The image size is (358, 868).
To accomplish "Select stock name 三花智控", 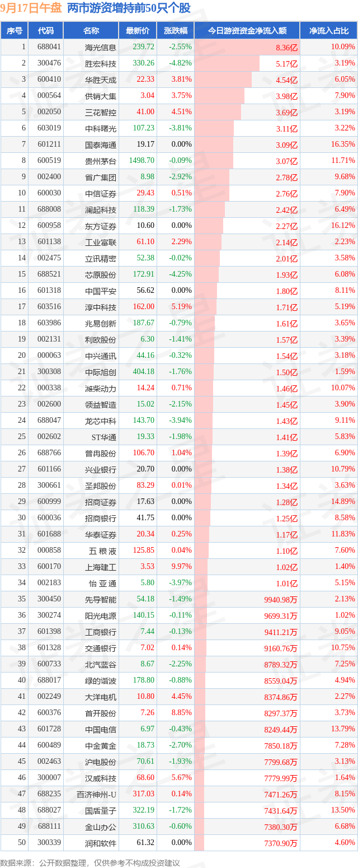I will pos(101,113).
